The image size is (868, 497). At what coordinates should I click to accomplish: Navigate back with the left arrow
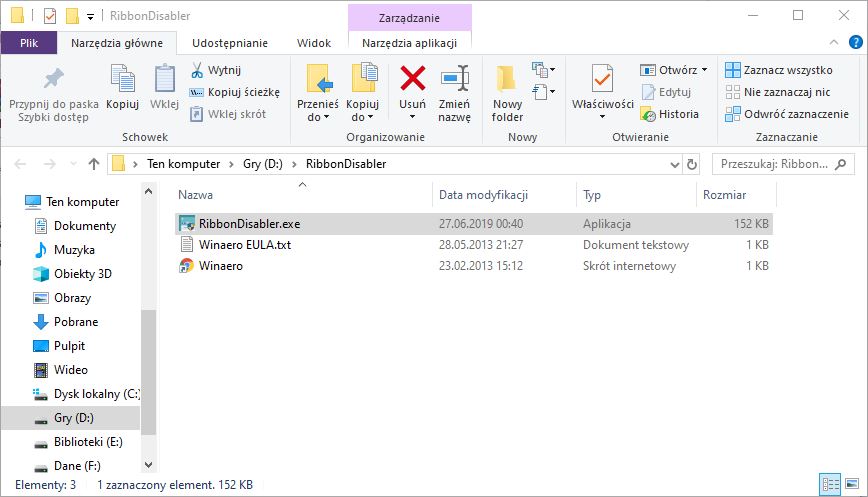click(20, 164)
